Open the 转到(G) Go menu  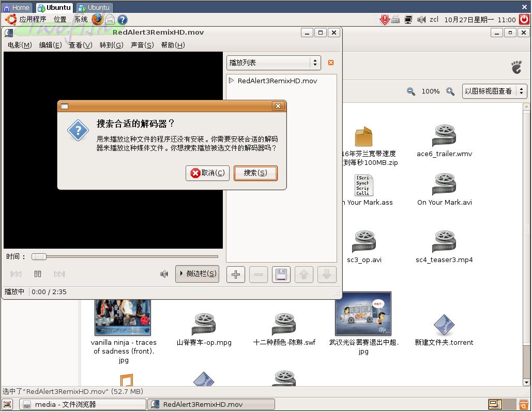[x=111, y=45]
